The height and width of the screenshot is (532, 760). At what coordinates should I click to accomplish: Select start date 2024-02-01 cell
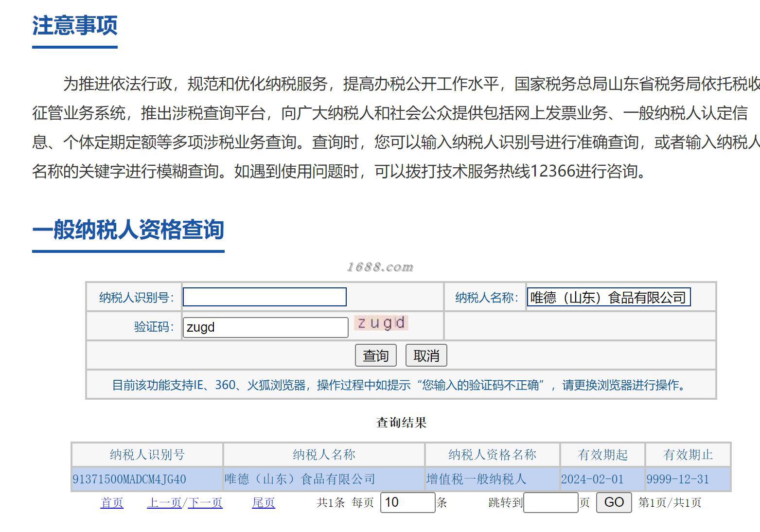tap(602, 479)
